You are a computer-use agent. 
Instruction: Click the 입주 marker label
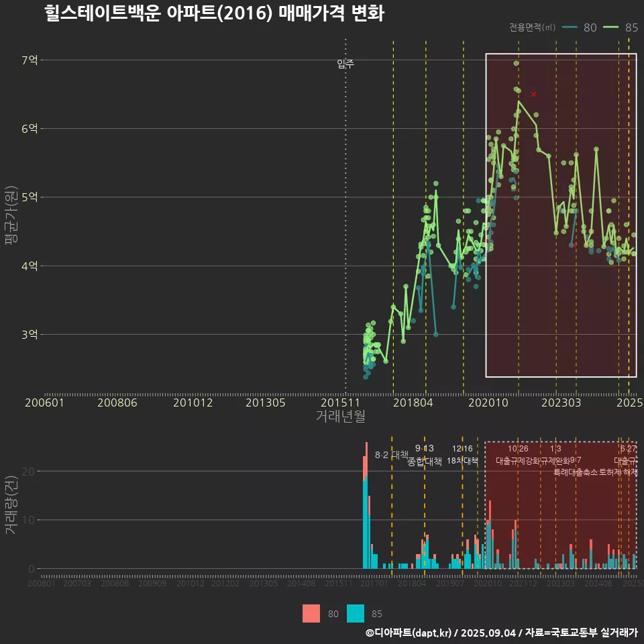[x=345, y=63]
